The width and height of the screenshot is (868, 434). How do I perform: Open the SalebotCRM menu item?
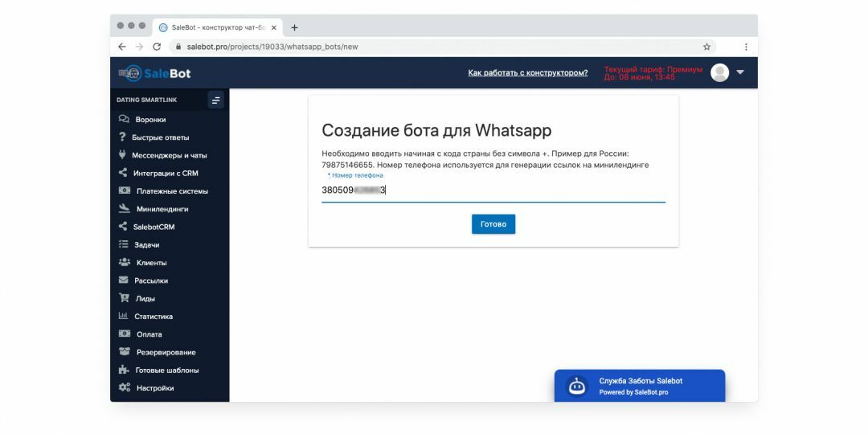pos(154,227)
